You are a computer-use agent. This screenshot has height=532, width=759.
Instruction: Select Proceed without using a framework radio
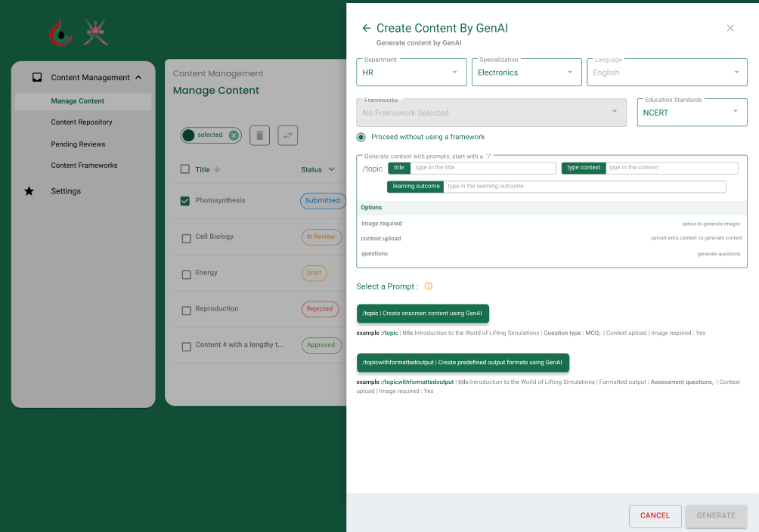click(x=361, y=137)
